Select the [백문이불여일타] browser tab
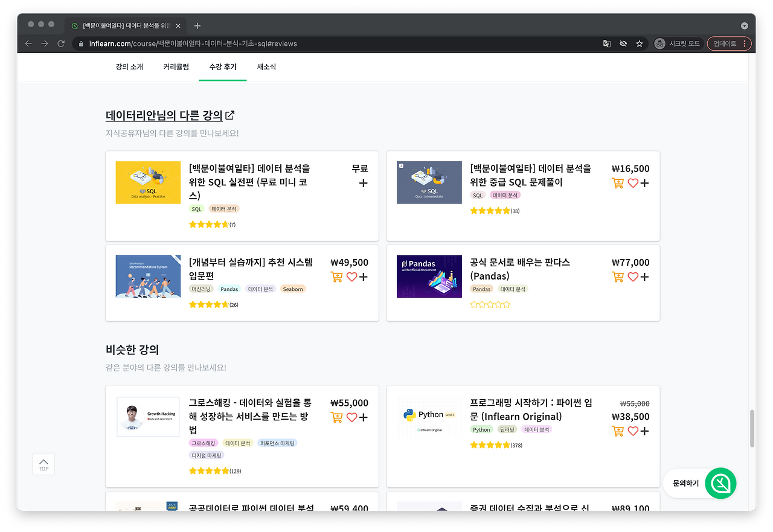Viewport: 773px width, 532px height. 125,26
